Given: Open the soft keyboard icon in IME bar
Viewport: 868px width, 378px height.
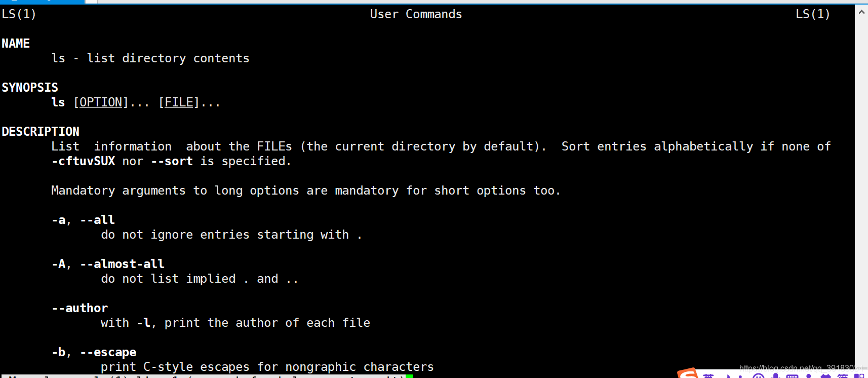Looking at the screenshot, I should (792, 376).
